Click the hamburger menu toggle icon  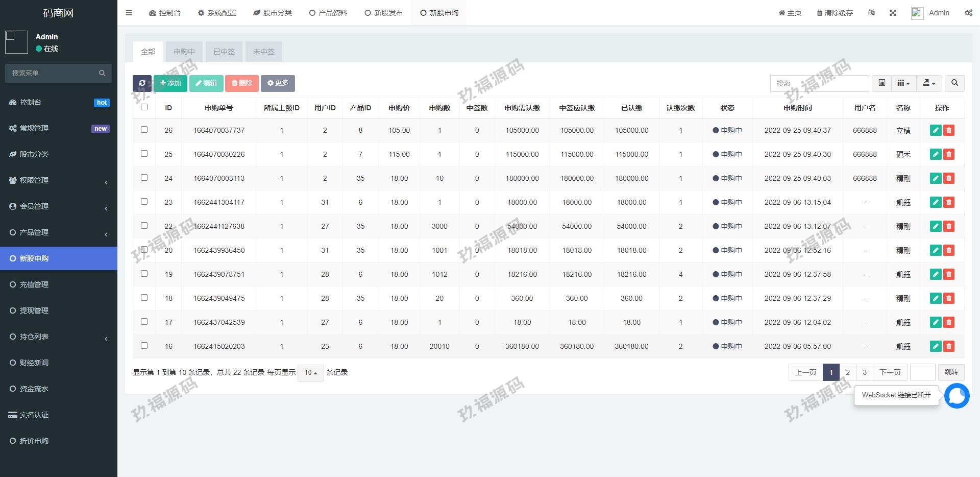129,13
